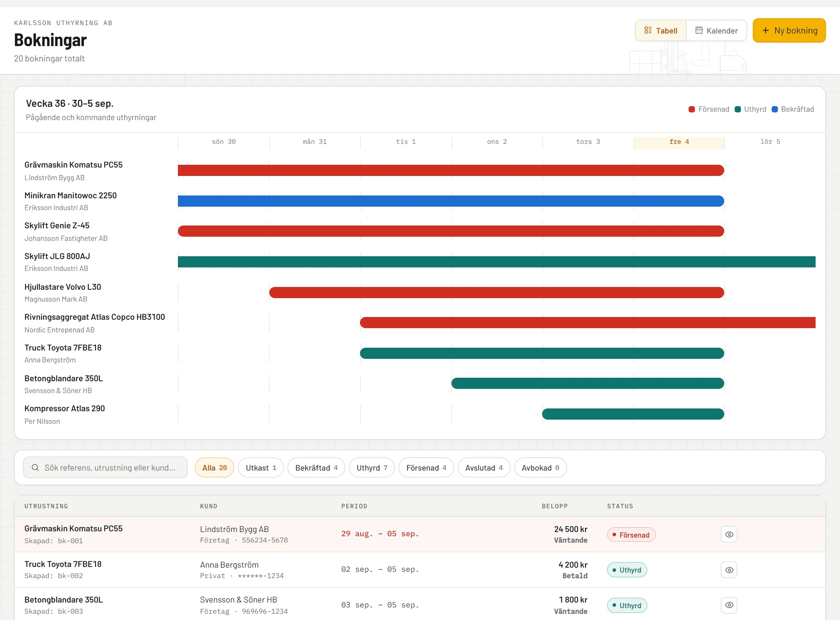Click the magnifier icon in search box
The width and height of the screenshot is (840, 620).
35,467
